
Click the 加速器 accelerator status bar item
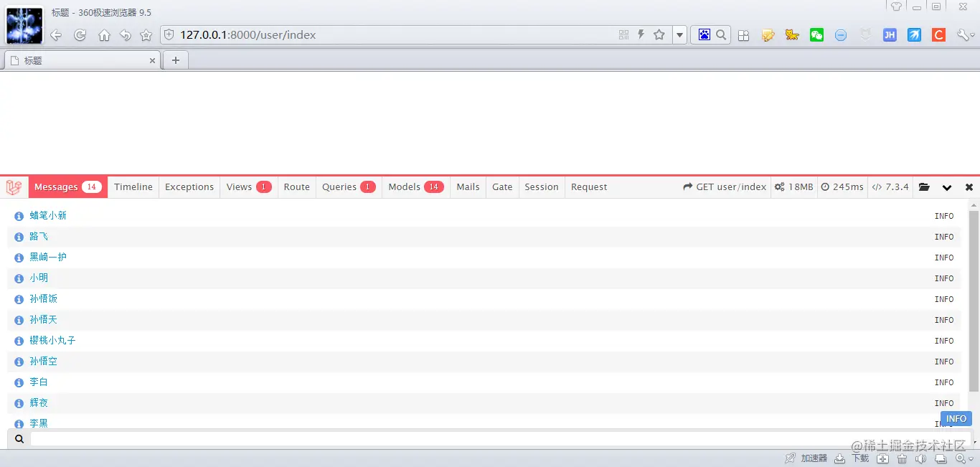pyautogui.click(x=806, y=458)
